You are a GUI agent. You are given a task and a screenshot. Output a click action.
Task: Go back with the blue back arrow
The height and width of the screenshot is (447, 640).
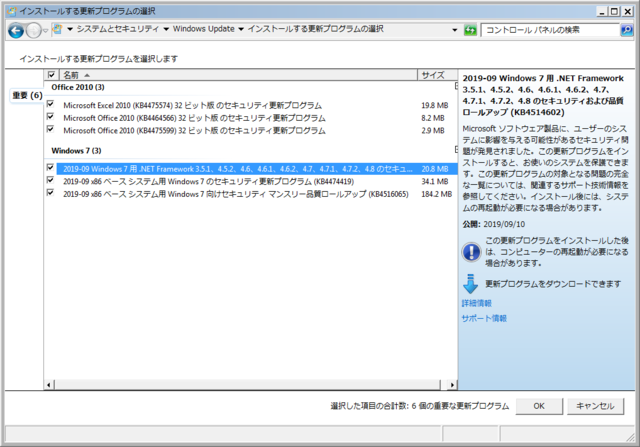click(x=16, y=30)
